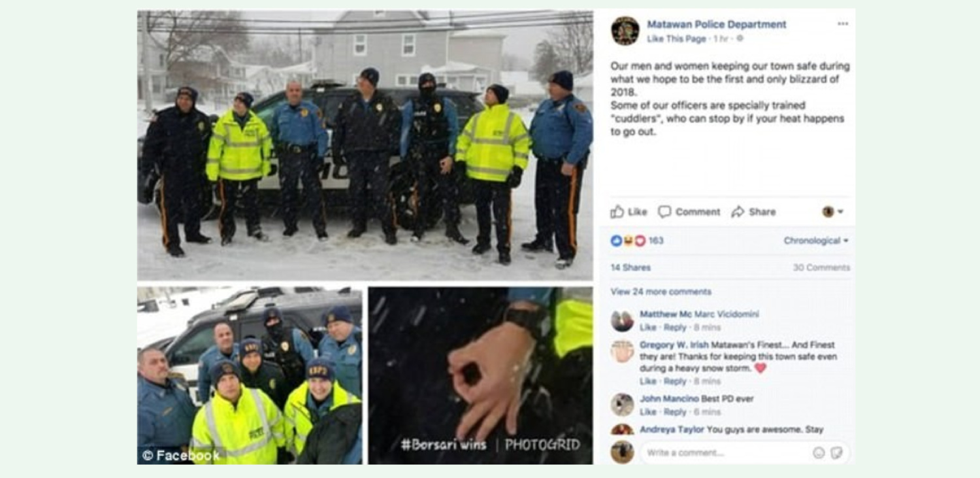The image size is (980, 478).
Task: Click Gregory W. Irish's profile avatar
Action: [x=622, y=352]
